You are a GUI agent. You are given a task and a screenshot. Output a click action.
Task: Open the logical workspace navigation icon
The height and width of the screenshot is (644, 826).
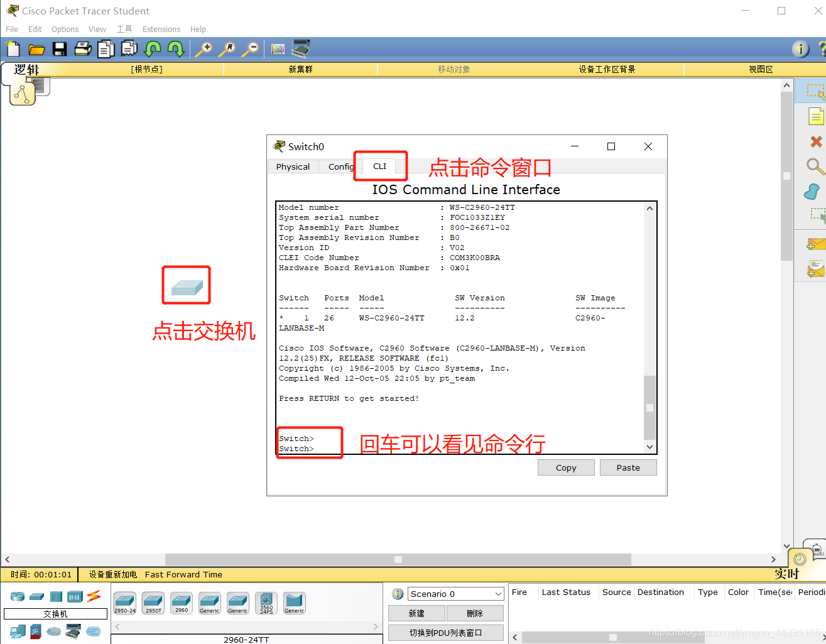[x=23, y=94]
